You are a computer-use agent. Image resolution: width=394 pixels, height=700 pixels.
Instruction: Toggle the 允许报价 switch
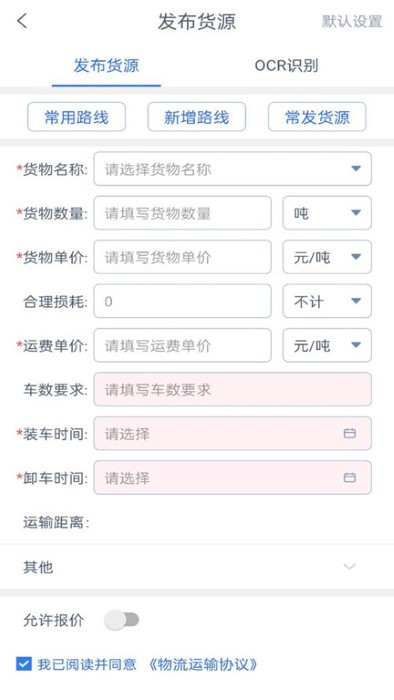click(x=122, y=620)
